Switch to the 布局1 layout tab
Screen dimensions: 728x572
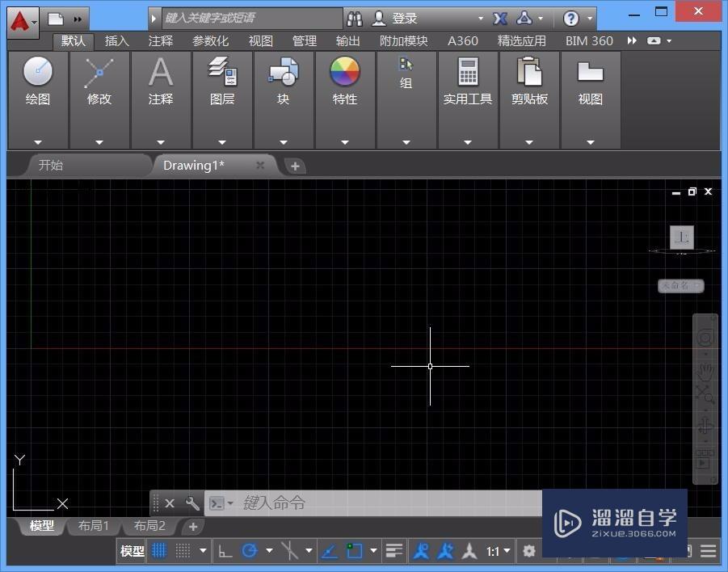pyautogui.click(x=94, y=526)
